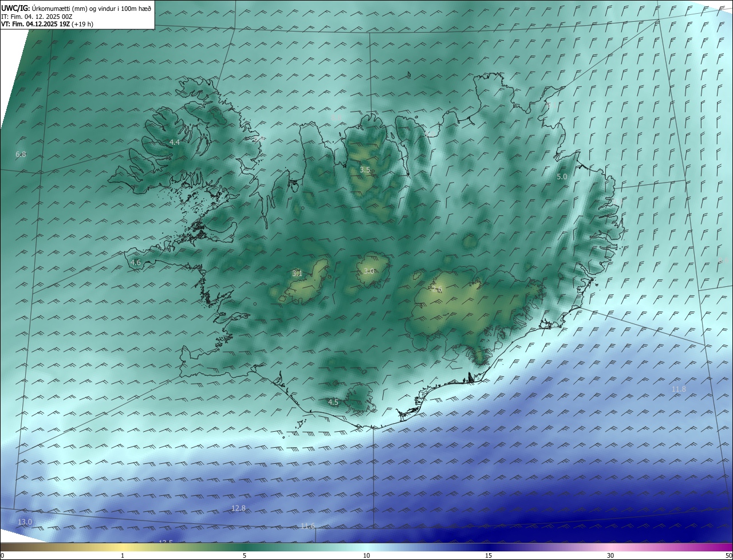
Task: Click the 50 tick on the color scale
Action: 728,555
